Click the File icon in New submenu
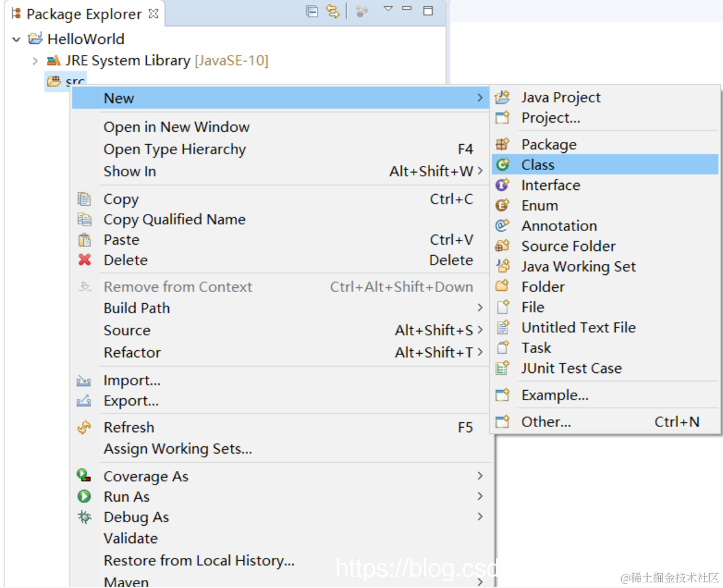The height and width of the screenshot is (588, 723). tap(502, 307)
